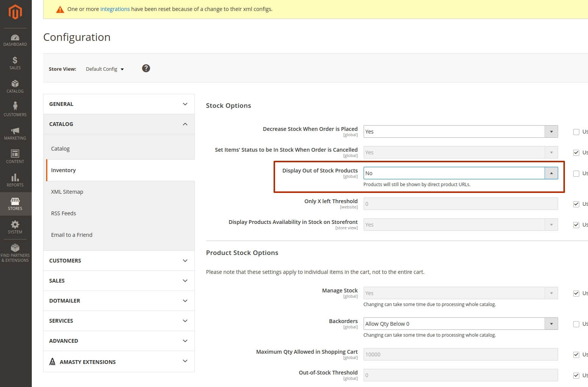Viewport: 588px width, 387px height.
Task: Toggle system value checkbox for Decrease Stock
Action: click(576, 132)
